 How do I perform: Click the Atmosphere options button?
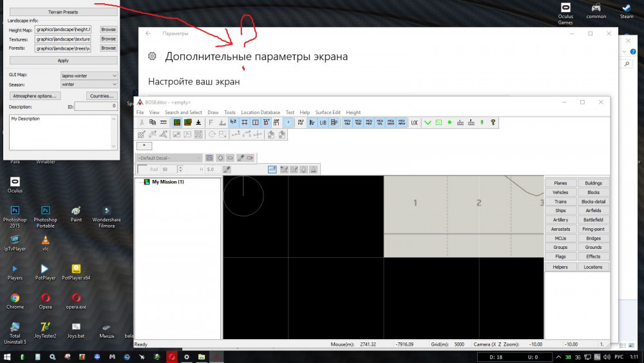click(x=35, y=96)
